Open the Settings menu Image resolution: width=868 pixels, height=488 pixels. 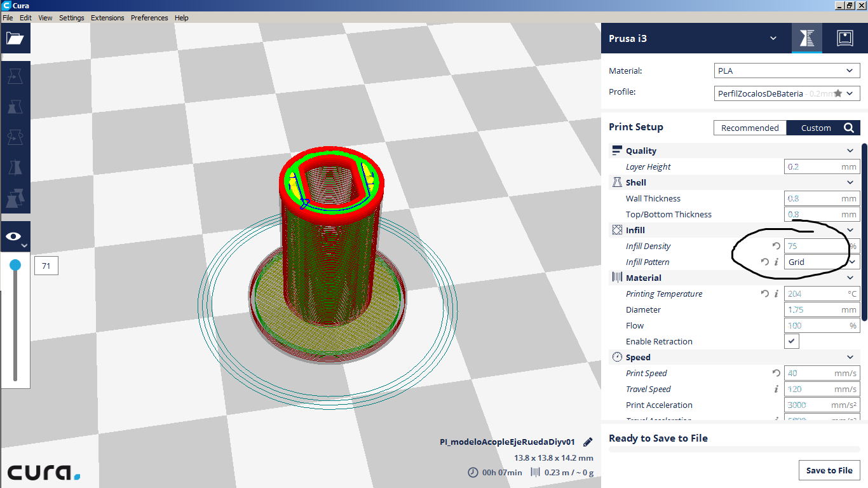tap(72, 18)
